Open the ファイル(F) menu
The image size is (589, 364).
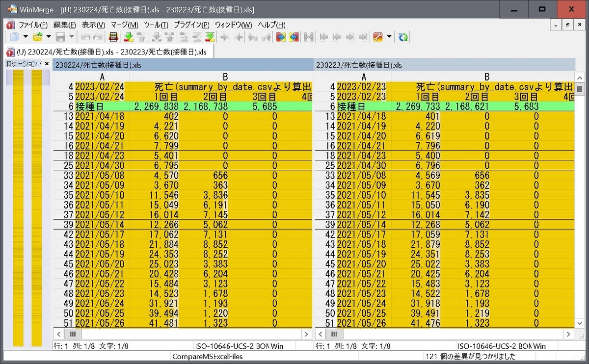(x=33, y=25)
